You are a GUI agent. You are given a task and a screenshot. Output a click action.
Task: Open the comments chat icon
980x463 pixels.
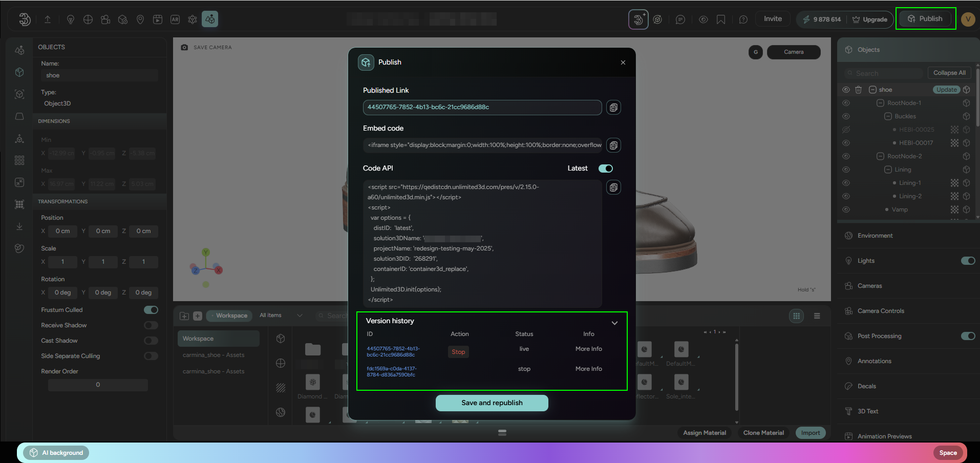coord(680,19)
